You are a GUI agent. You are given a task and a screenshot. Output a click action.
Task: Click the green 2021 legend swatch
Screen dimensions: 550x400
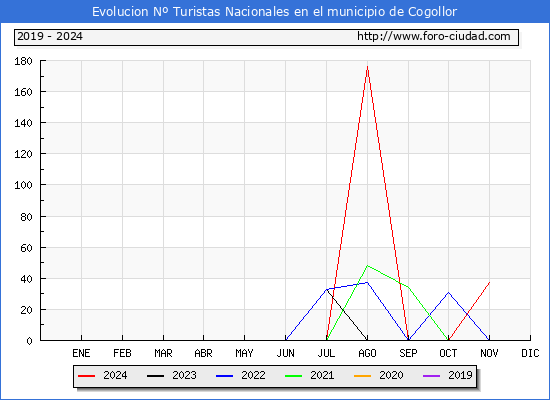[294, 376]
